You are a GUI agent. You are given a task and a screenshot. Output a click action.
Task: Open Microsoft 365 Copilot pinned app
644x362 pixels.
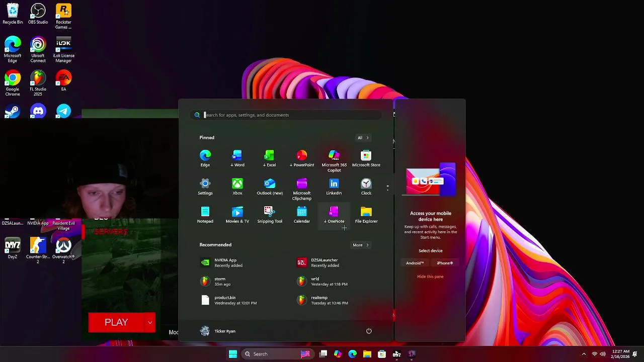tap(334, 161)
